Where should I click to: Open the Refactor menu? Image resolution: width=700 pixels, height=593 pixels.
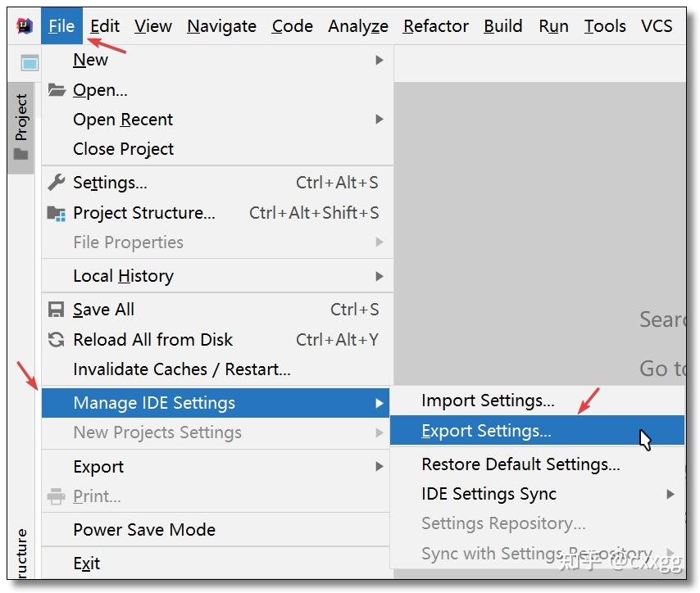point(435,25)
